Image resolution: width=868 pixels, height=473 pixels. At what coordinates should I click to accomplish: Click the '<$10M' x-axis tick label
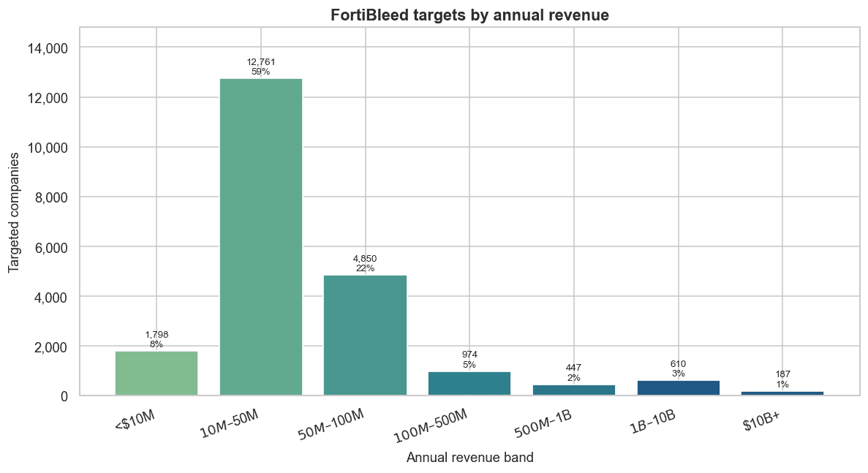pos(136,421)
